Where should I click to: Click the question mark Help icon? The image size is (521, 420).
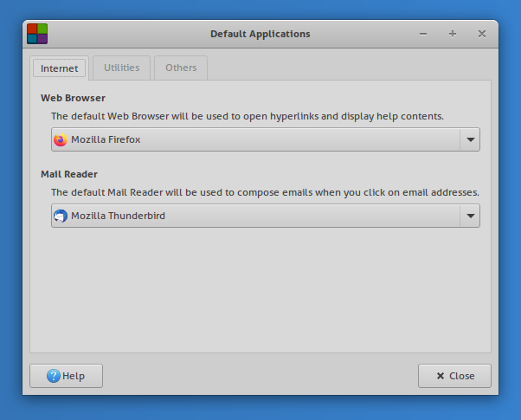point(54,376)
